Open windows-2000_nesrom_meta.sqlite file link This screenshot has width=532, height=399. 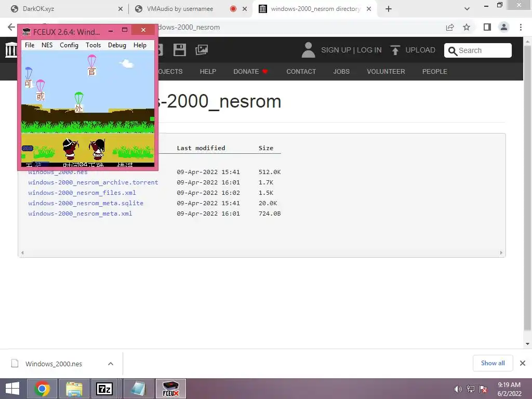pyautogui.click(x=86, y=203)
